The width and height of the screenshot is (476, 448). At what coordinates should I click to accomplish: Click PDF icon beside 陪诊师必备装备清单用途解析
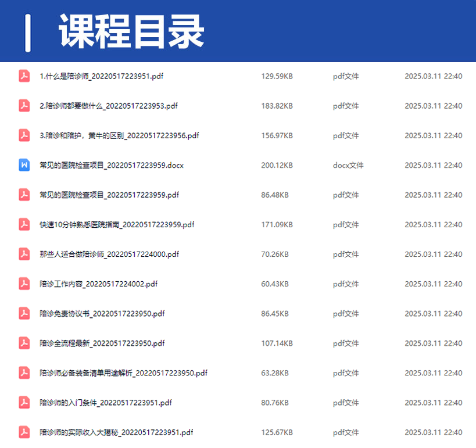pyautogui.click(x=24, y=372)
